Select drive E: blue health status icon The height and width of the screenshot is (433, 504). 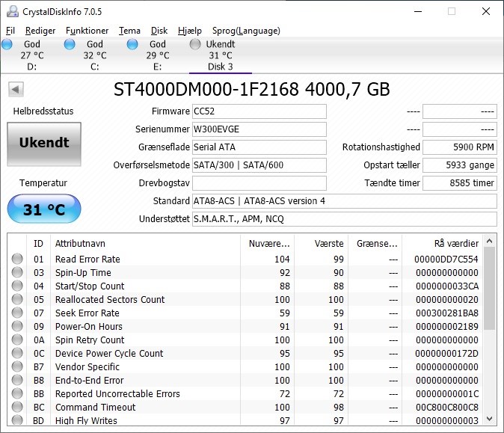[132, 44]
